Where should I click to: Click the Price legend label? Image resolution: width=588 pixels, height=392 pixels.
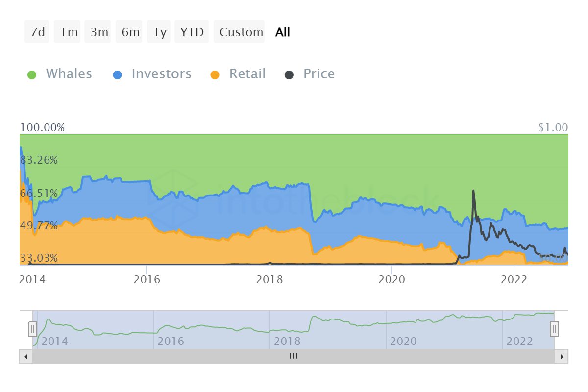pos(319,74)
